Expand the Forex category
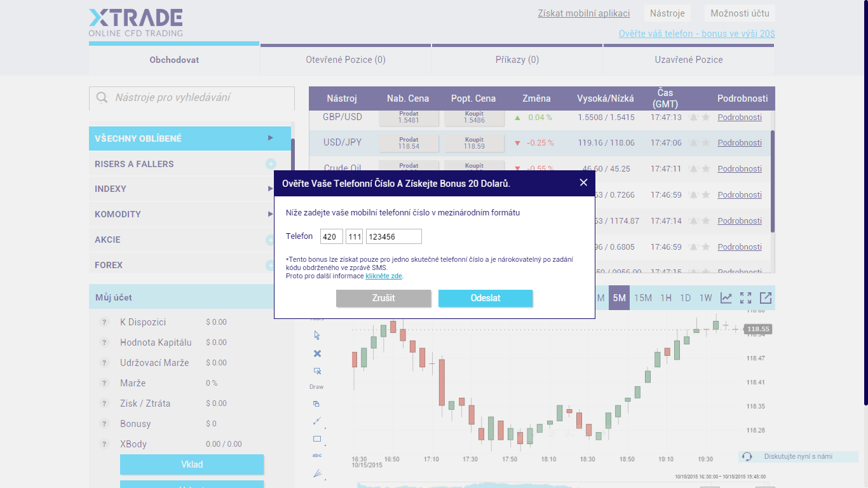 click(271, 265)
